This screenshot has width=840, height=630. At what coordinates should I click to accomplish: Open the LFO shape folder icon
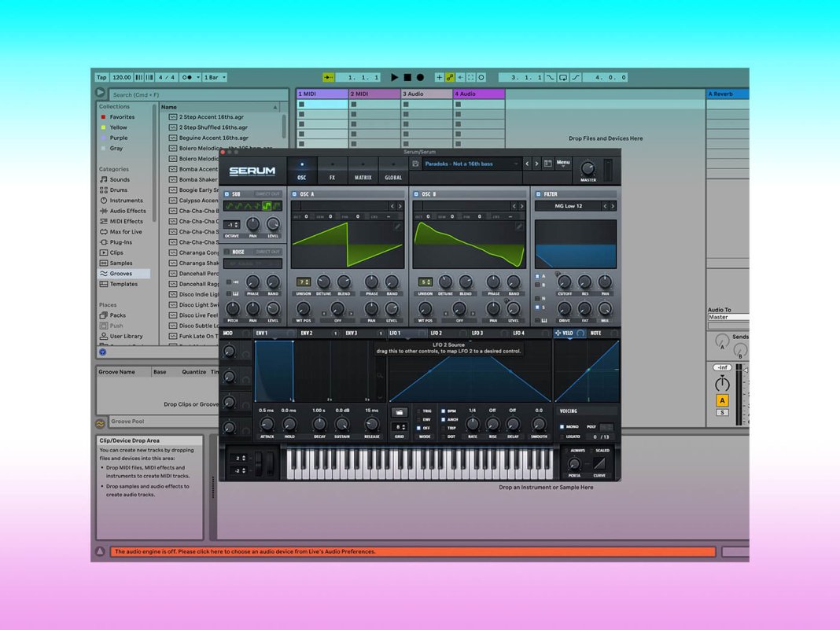pyautogui.click(x=399, y=412)
